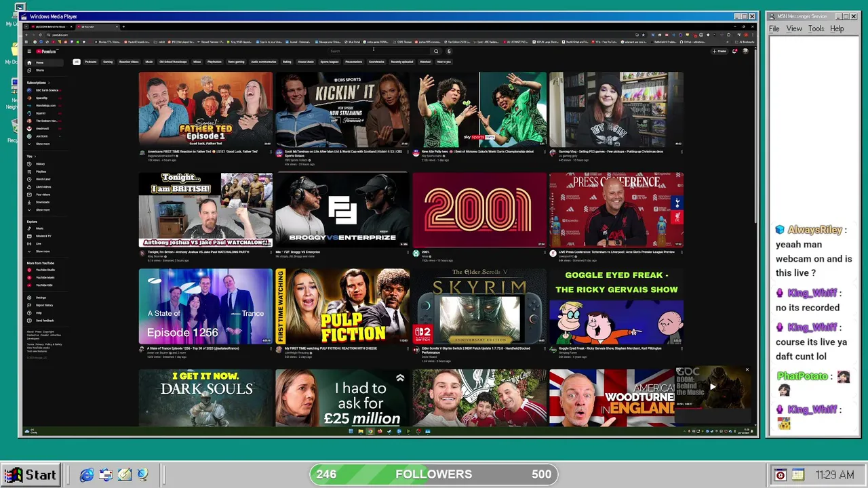Open the Broggy vs Enterprize video
This screenshot has width=868, height=488.
(342, 209)
